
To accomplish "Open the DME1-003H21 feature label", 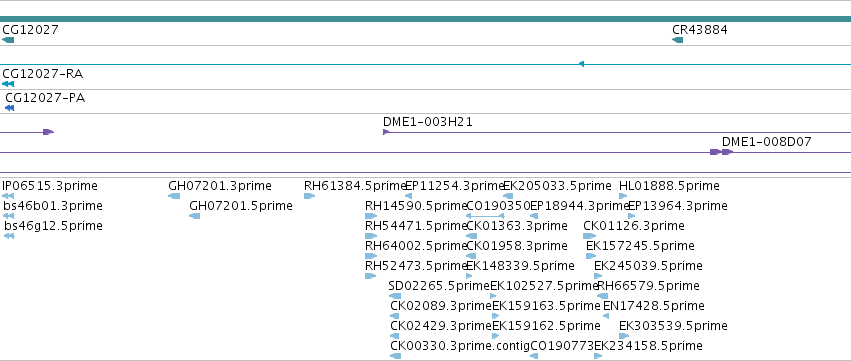I will 428,122.
